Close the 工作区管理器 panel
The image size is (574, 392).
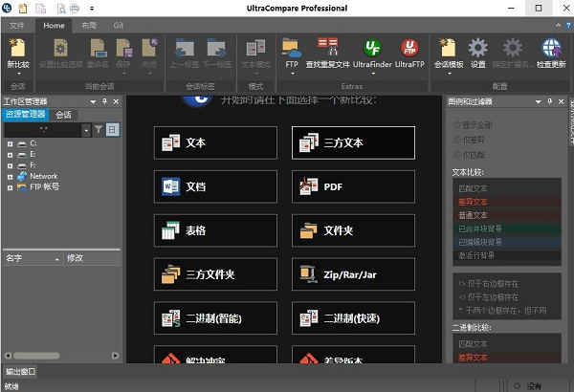pyautogui.click(x=116, y=101)
